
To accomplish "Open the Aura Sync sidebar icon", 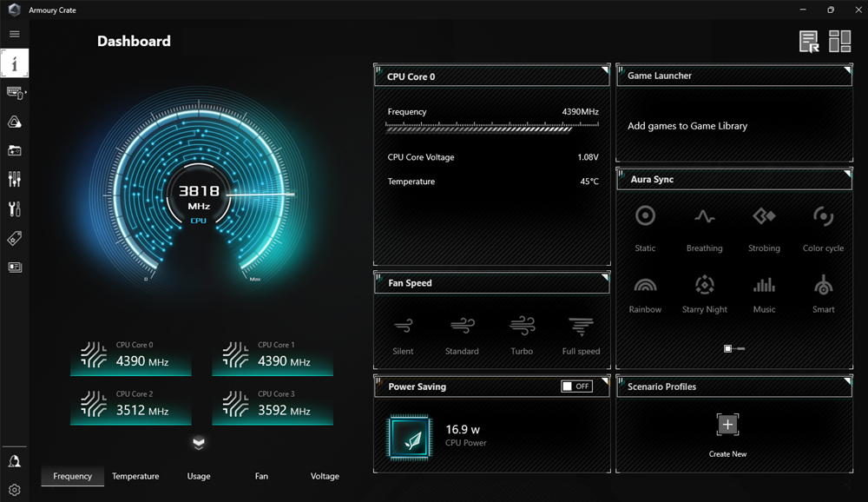I will point(15,122).
